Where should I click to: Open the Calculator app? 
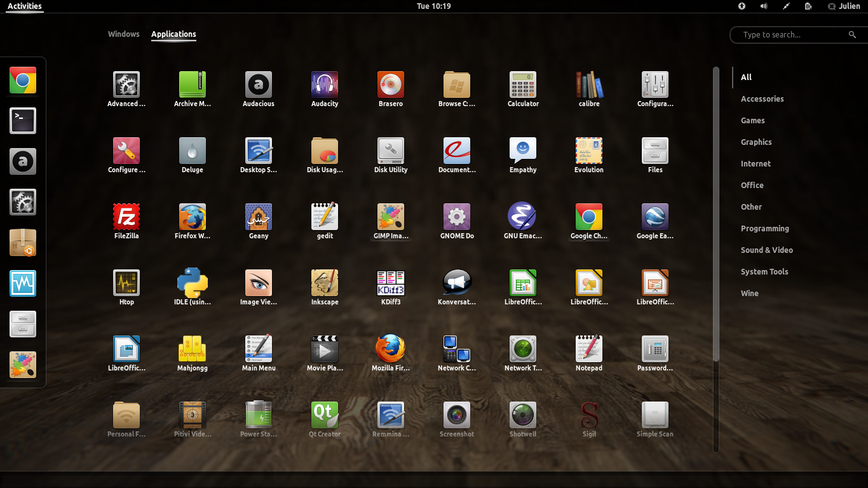pyautogui.click(x=523, y=89)
